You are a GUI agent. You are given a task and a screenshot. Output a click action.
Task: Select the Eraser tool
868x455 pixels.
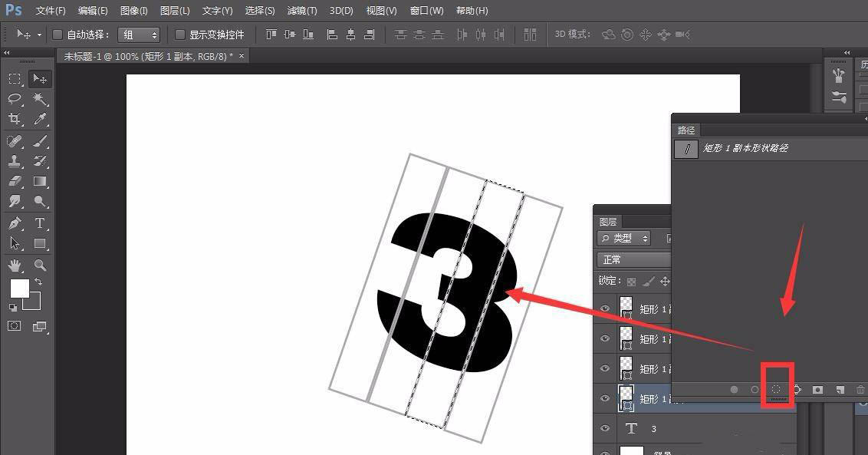pos(15,180)
